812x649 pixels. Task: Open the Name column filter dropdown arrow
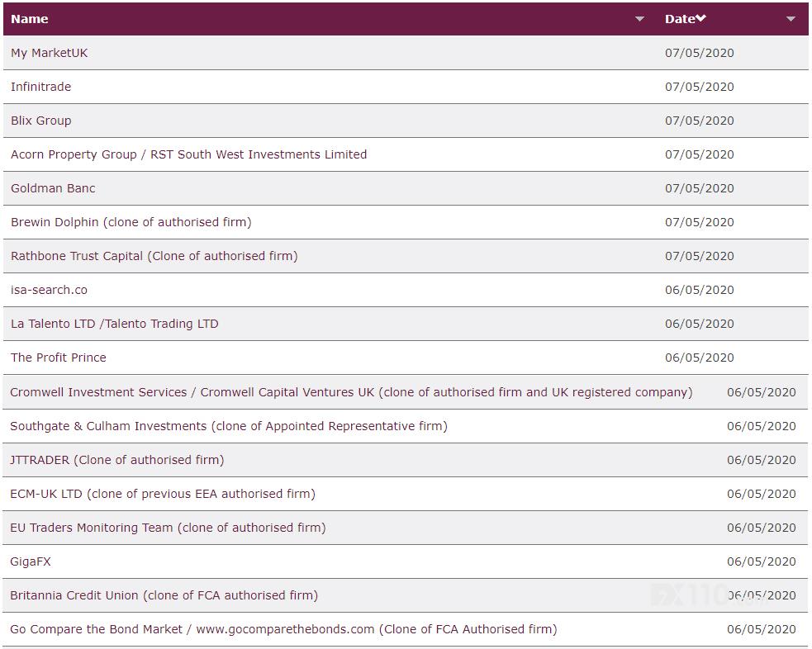click(x=639, y=19)
